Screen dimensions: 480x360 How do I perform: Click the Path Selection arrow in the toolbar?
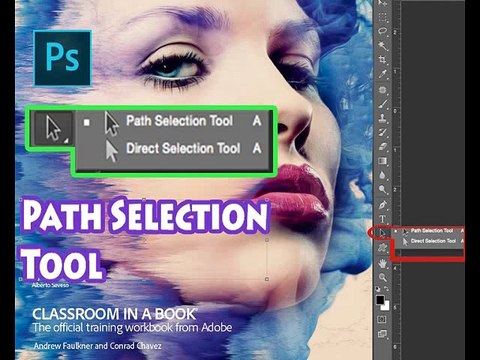click(382, 233)
